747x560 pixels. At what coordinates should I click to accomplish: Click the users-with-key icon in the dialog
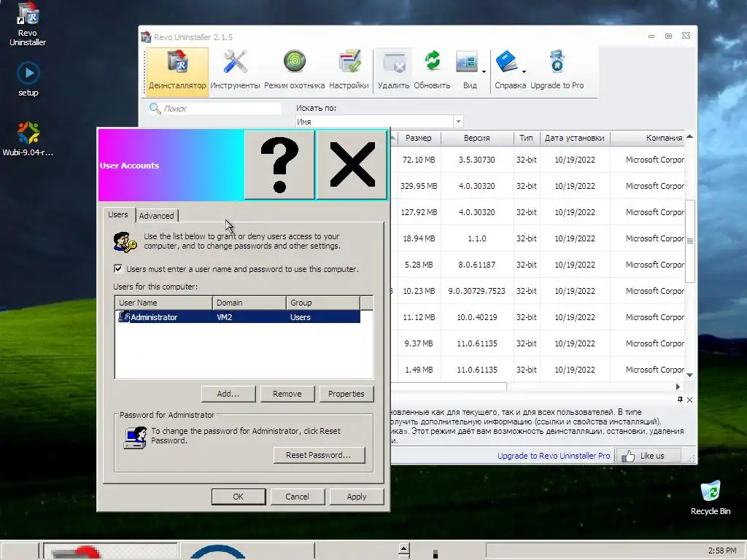point(125,242)
